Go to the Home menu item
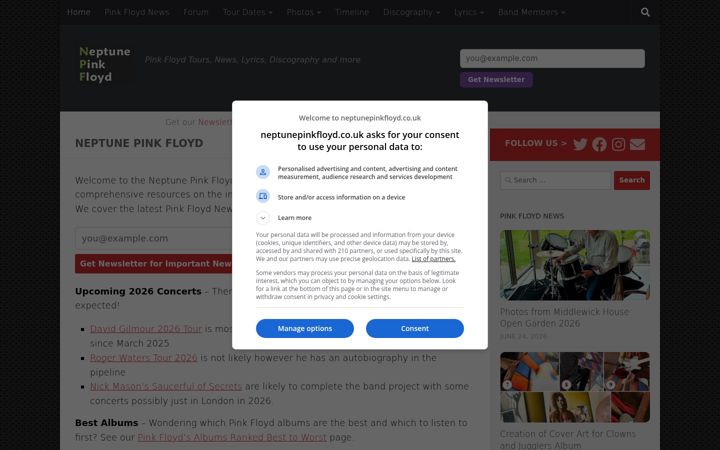Image resolution: width=720 pixels, height=450 pixels. click(79, 12)
